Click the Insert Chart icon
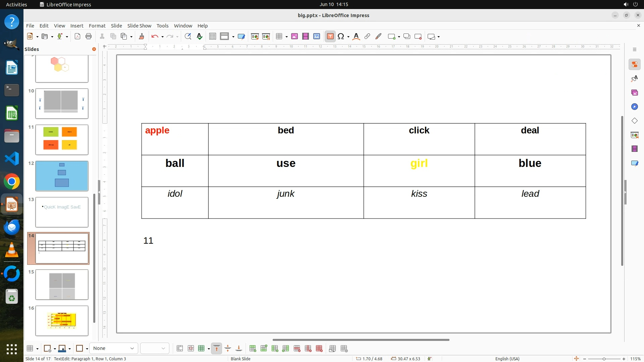This screenshot has height=362, width=644. (x=316, y=37)
